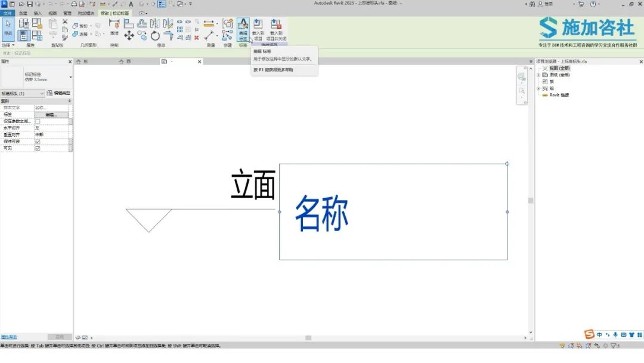Open the Manage ribbon tab
This screenshot has width=644, height=363.
[x=67, y=13]
